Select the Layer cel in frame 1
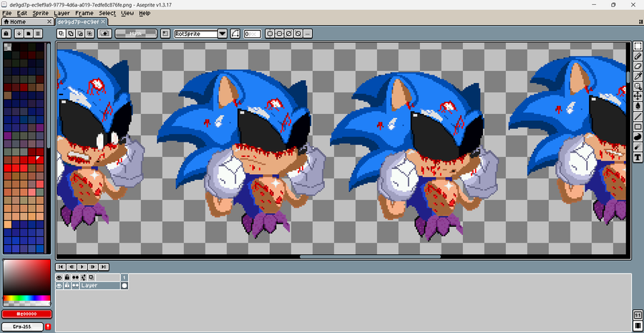Screen dimensions: 644x333 (x=125, y=285)
